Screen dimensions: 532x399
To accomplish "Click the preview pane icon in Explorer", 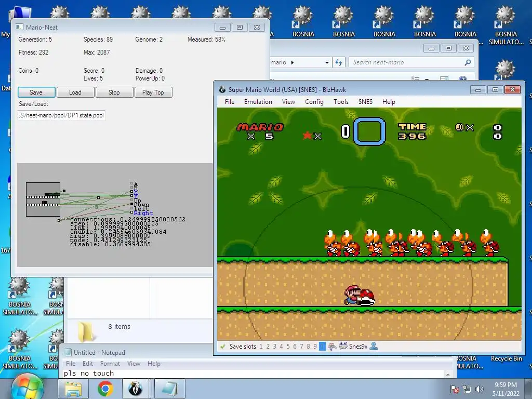I will [x=444, y=79].
